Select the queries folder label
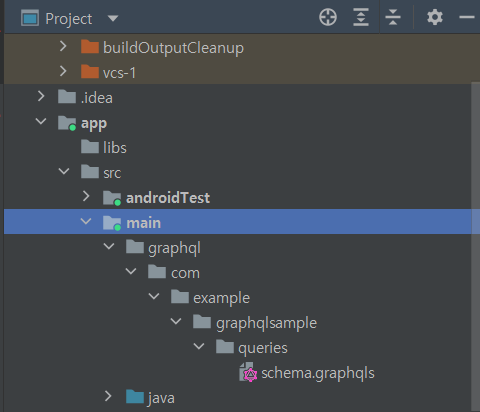Viewport: 480px width, 412px height. tap(263, 348)
